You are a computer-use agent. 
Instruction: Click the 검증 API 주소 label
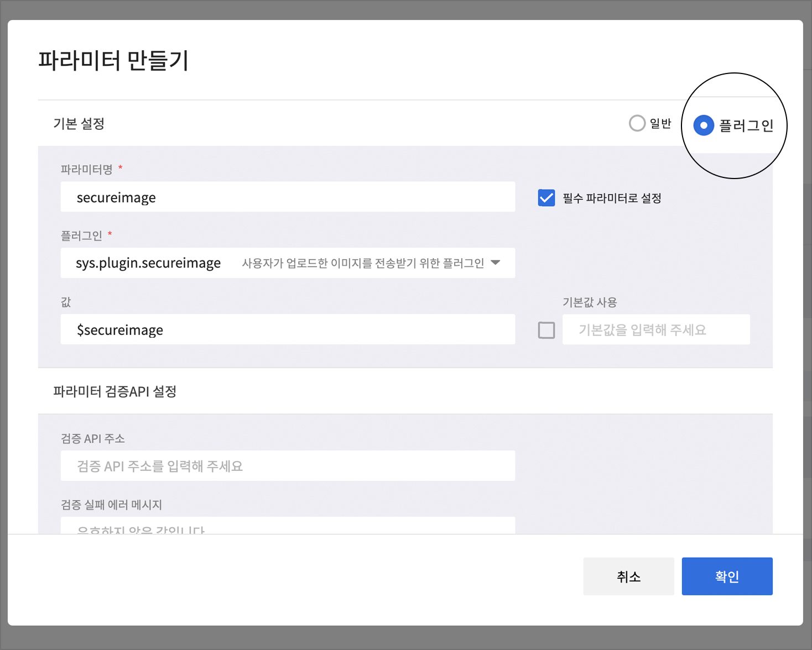93,439
